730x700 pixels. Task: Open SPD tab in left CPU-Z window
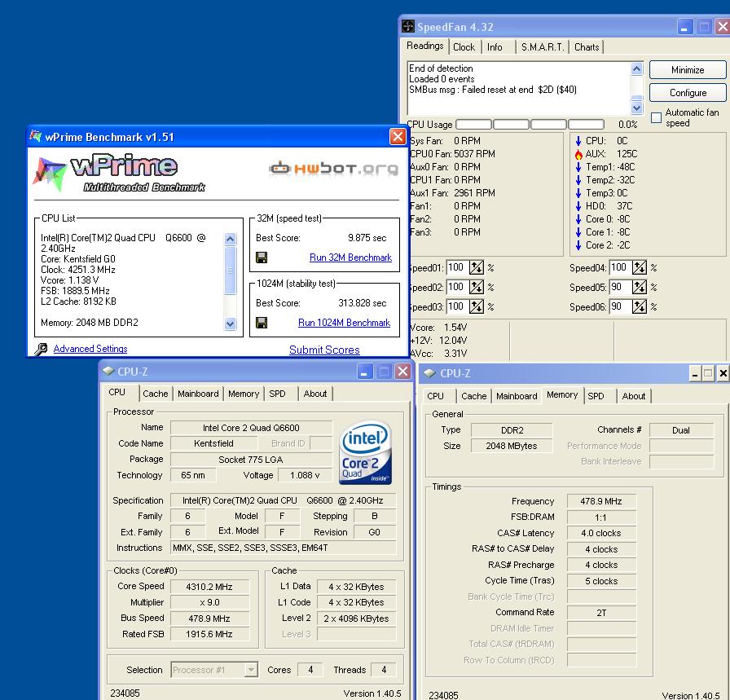pos(277,394)
